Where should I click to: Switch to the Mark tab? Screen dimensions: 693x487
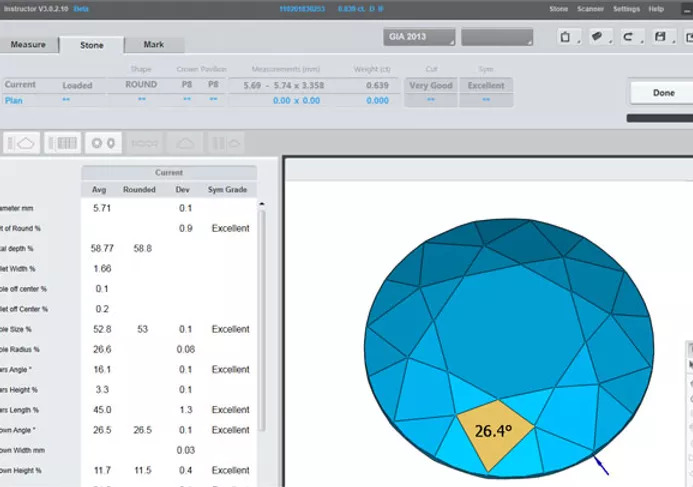pos(154,45)
